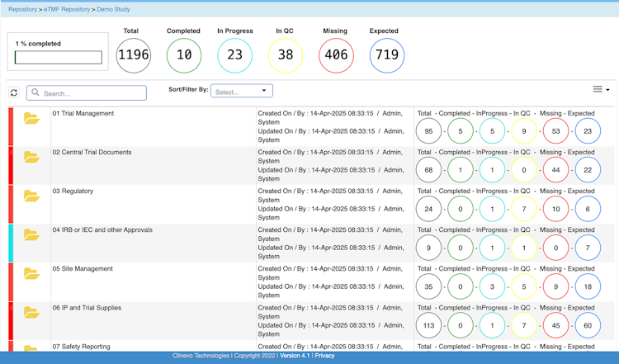
Task: Click the refresh icon beside search box
Action: point(14,92)
